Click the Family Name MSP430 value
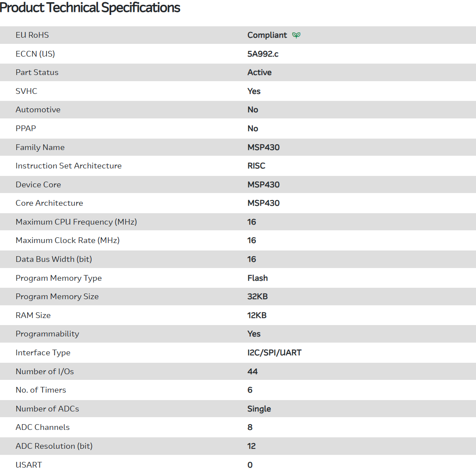The image size is (476, 472). [263, 147]
